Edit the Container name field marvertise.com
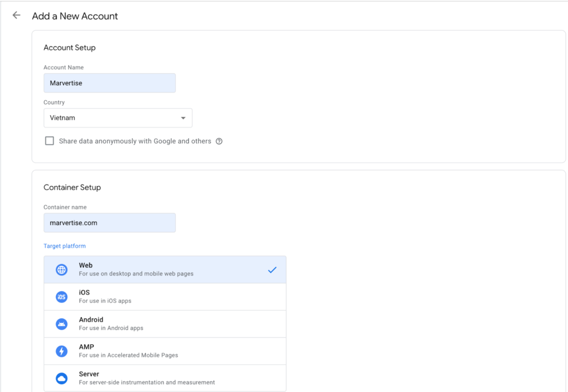The image size is (568, 392). [110, 222]
